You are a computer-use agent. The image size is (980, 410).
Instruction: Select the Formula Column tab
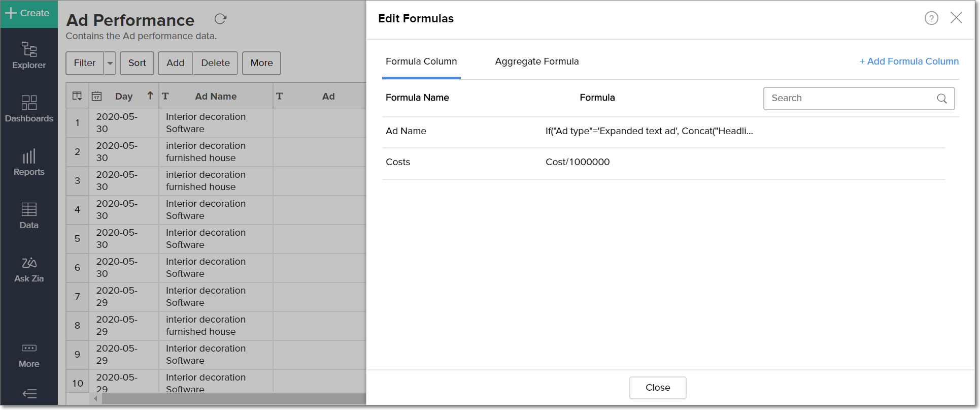tap(421, 61)
